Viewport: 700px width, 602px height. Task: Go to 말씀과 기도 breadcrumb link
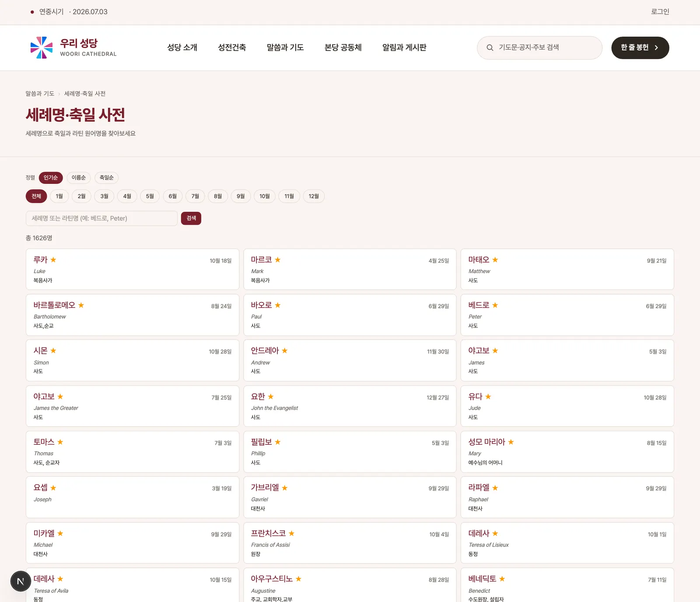pyautogui.click(x=40, y=94)
